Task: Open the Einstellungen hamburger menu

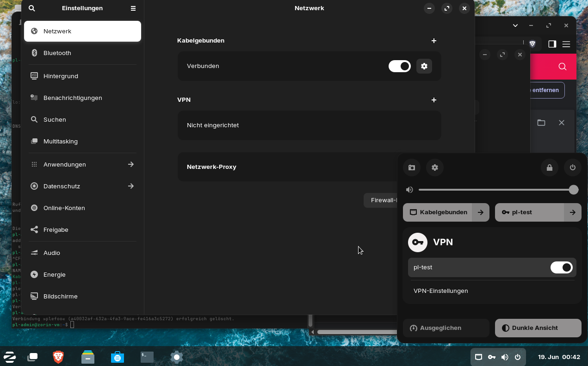Action: [133, 8]
